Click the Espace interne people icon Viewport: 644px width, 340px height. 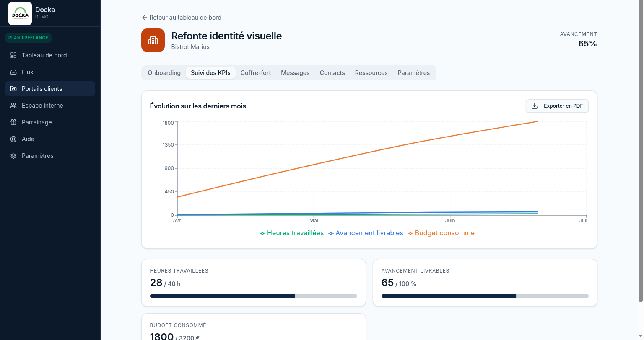tap(13, 106)
